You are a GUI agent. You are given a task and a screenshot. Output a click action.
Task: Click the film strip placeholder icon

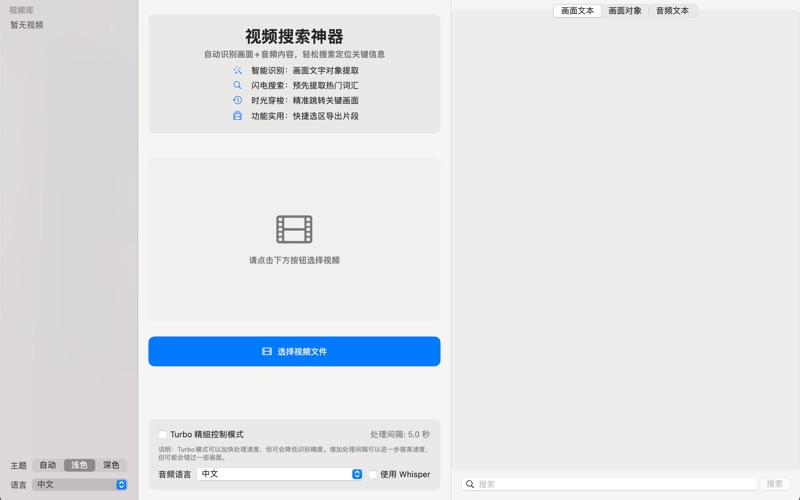point(294,229)
